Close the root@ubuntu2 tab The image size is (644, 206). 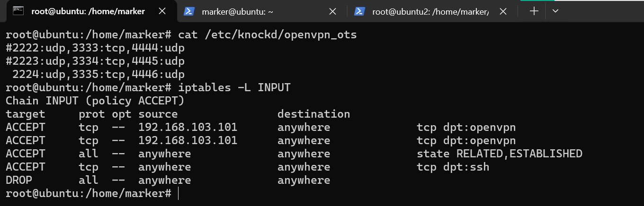(503, 11)
